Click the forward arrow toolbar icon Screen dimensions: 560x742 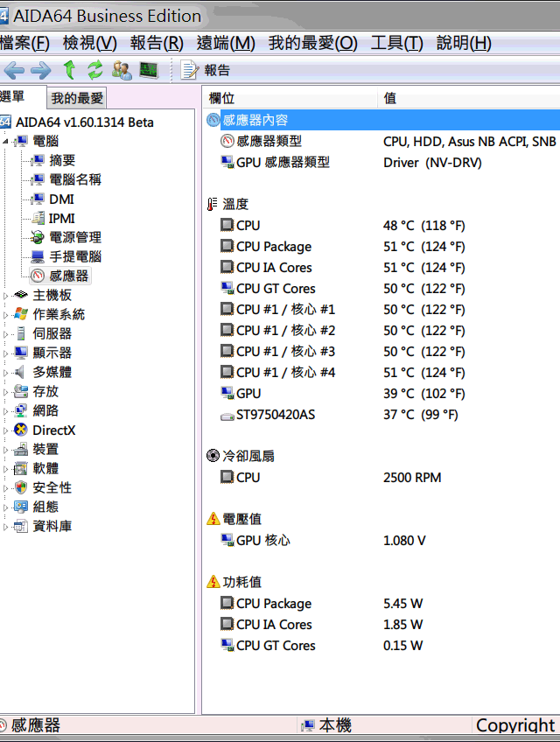pyautogui.click(x=41, y=71)
